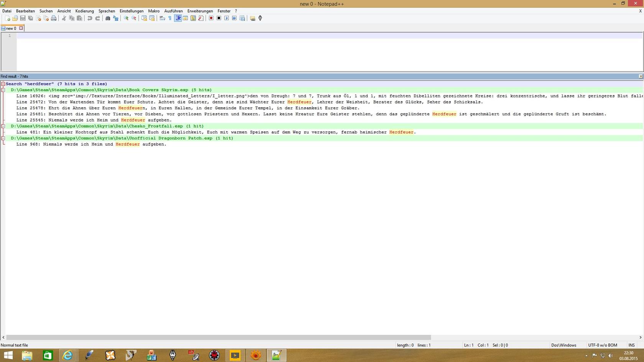The width and height of the screenshot is (644, 362).
Task: Click the Cut scissors icon
Action: pos(64,18)
